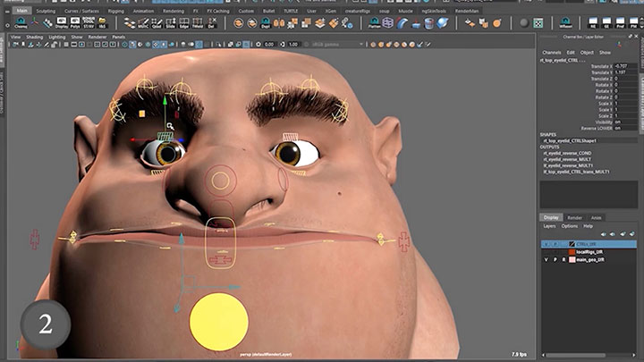Click the viewport exposure value field

point(269,45)
